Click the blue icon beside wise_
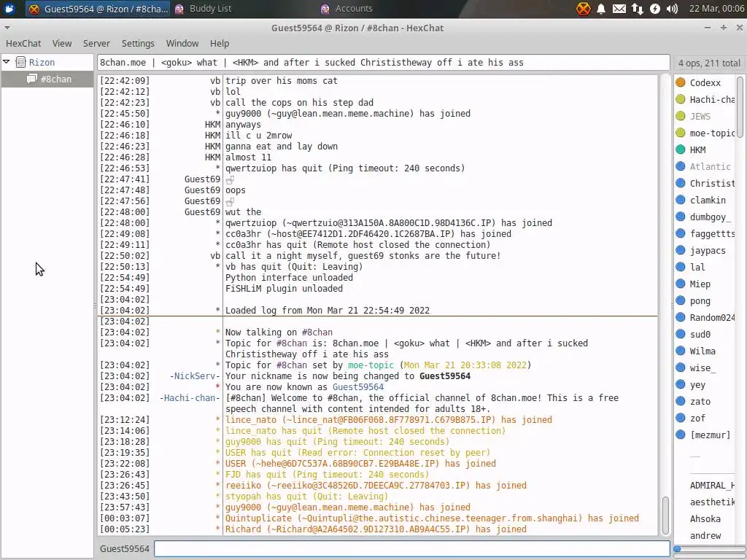Viewport: 747px width, 560px height. pyautogui.click(x=681, y=367)
